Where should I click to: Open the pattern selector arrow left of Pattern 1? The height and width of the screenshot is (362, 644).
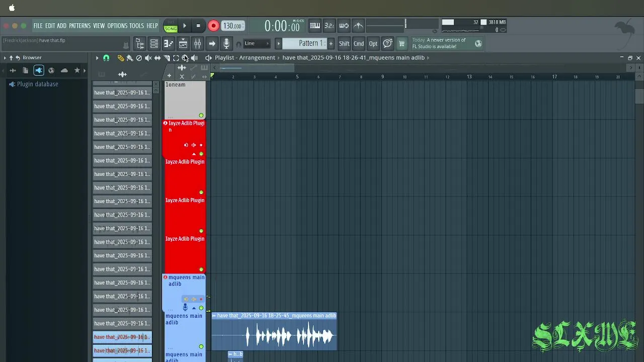tap(278, 44)
